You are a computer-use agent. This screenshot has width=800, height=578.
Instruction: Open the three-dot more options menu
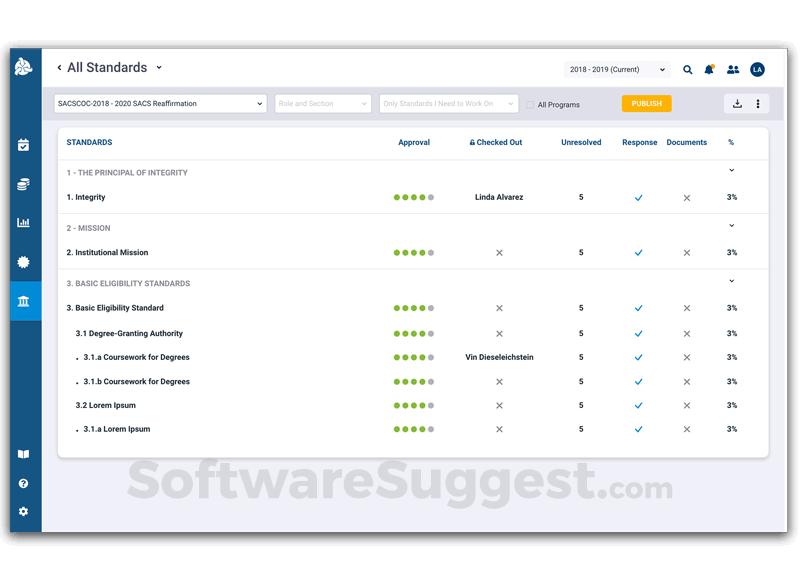(758, 104)
